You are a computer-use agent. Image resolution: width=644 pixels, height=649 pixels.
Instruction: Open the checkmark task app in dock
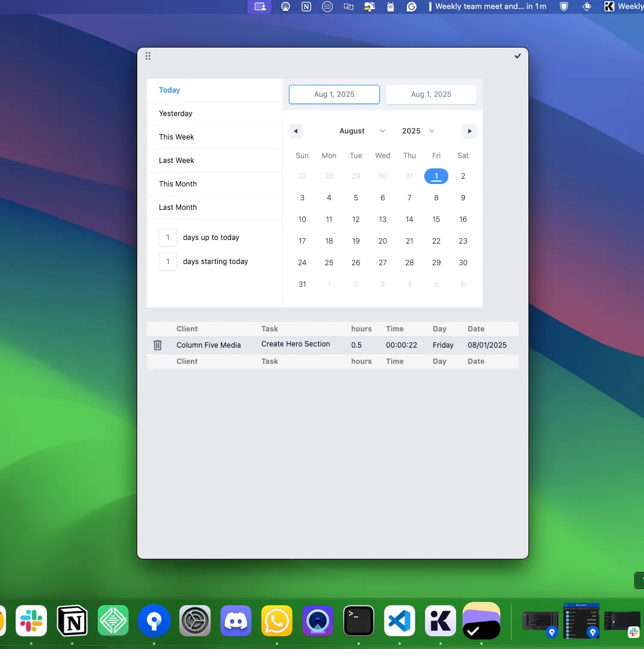tap(481, 621)
